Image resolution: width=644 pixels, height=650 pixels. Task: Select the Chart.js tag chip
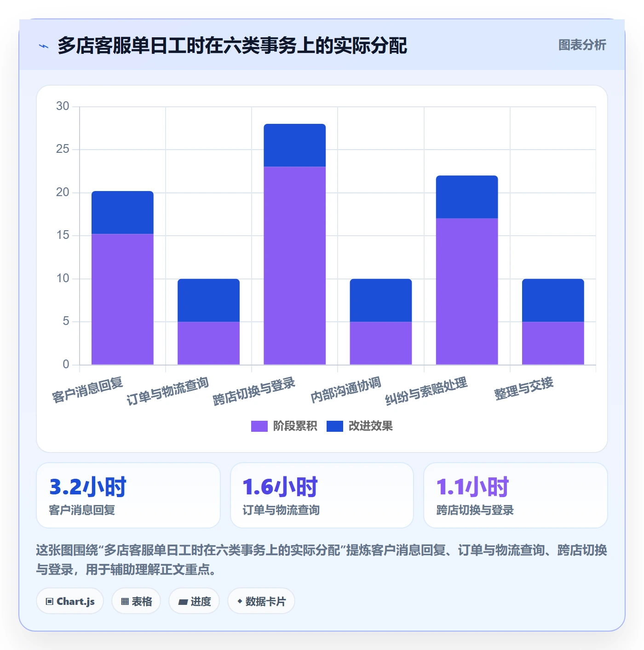point(70,601)
